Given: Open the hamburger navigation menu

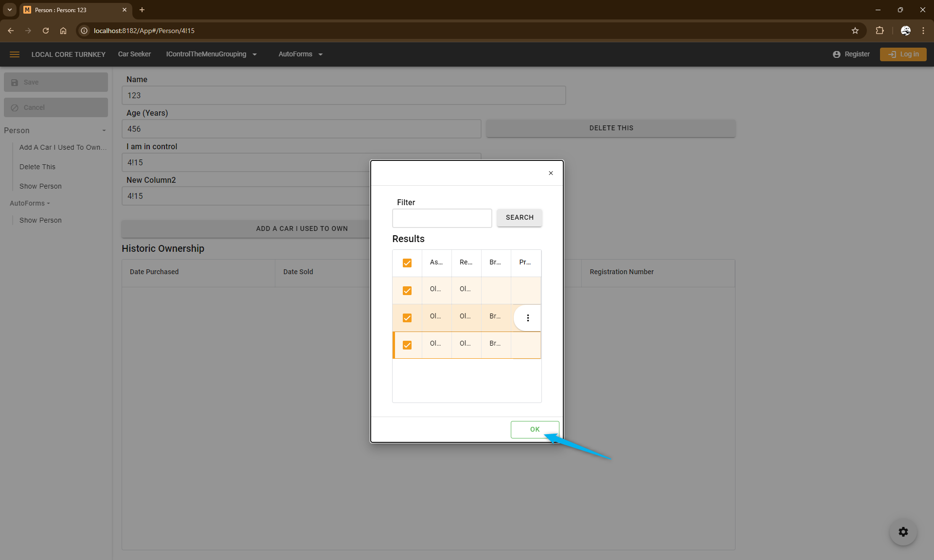Looking at the screenshot, I should pyautogui.click(x=15, y=54).
